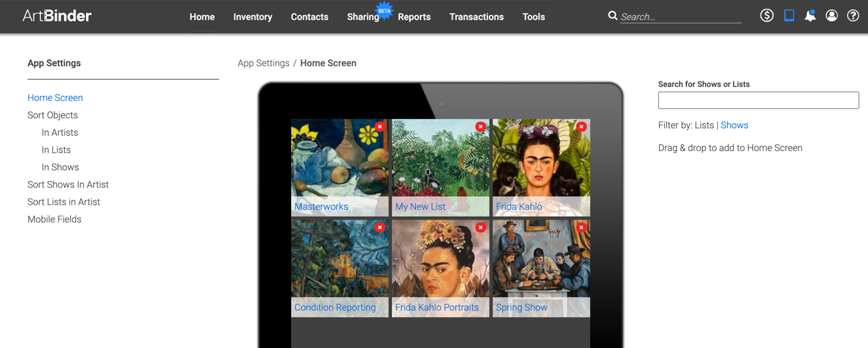
Task: Remove Frida Kahlo Portraits tile
Action: [480, 227]
